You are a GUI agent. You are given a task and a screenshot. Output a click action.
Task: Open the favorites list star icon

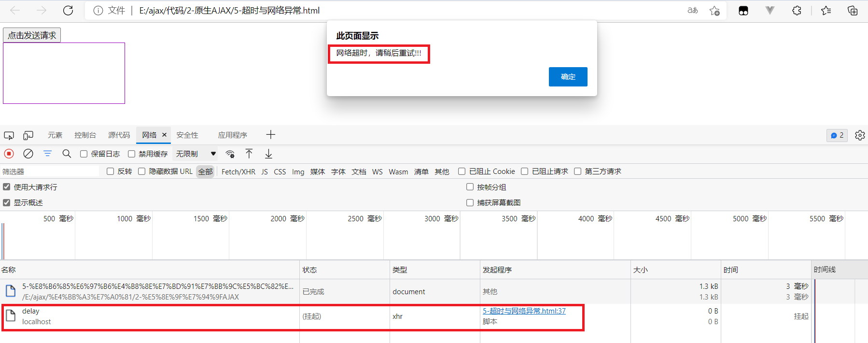(x=826, y=10)
